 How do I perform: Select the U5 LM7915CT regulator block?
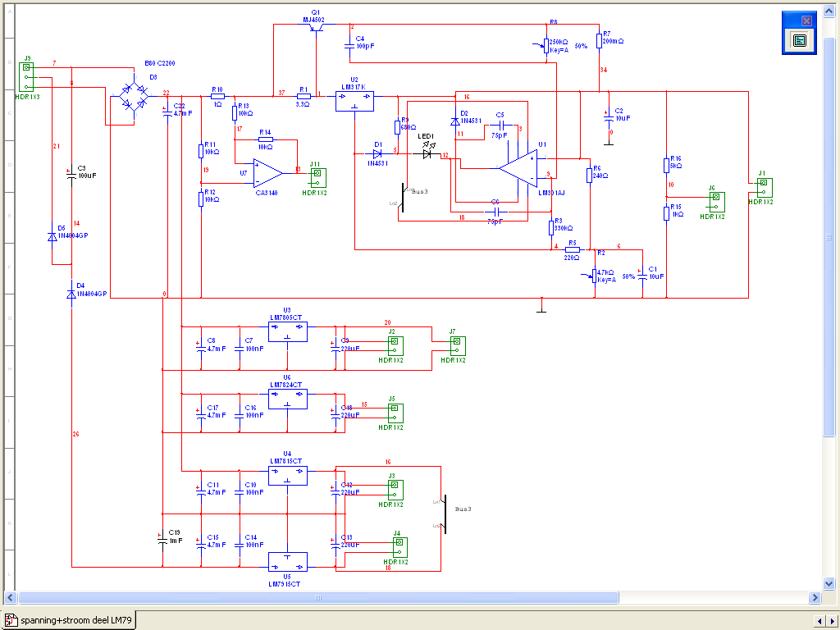[287, 561]
